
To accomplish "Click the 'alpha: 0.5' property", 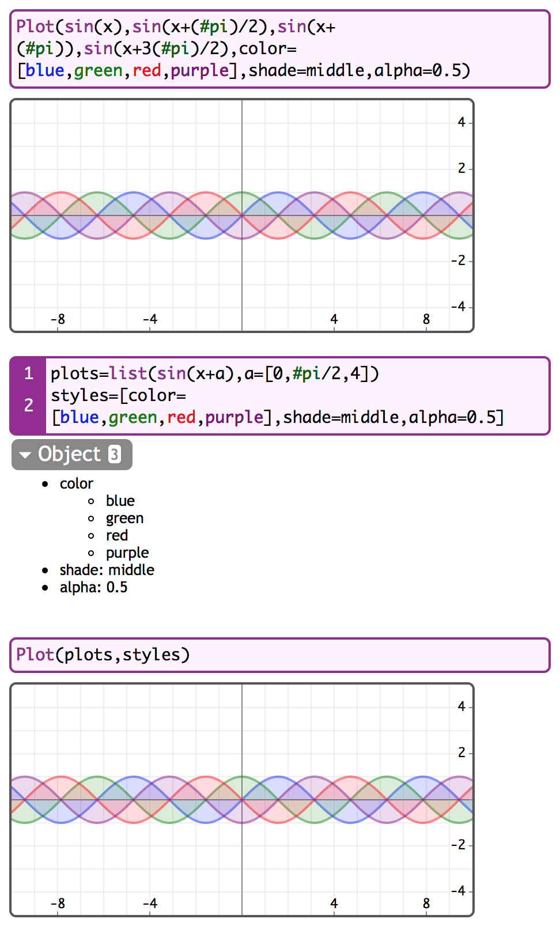I will [93, 587].
